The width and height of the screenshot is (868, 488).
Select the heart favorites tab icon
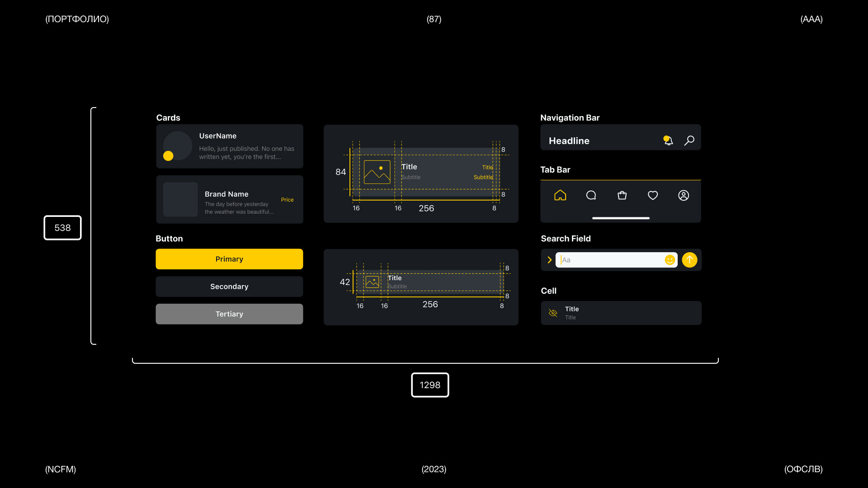[653, 195]
